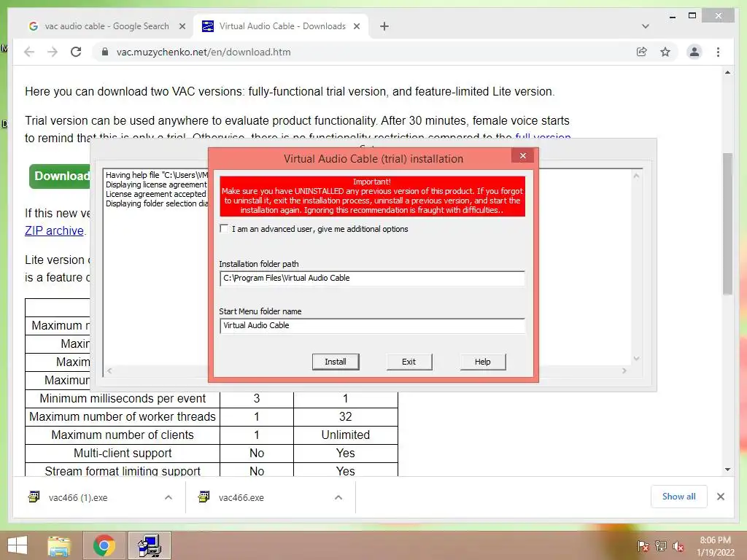The width and height of the screenshot is (747, 560).
Task: Open the taskbar clock showing 8:06 PM
Action: (715, 546)
